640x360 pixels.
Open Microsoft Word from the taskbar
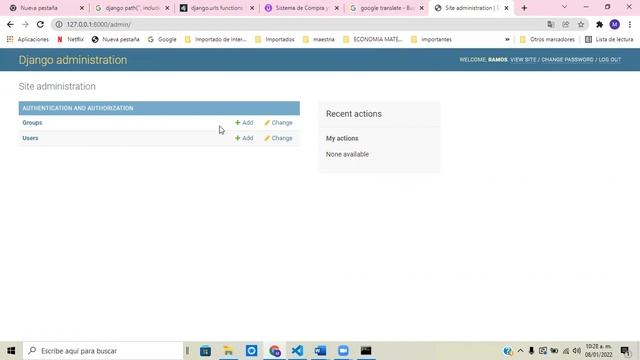(320, 351)
